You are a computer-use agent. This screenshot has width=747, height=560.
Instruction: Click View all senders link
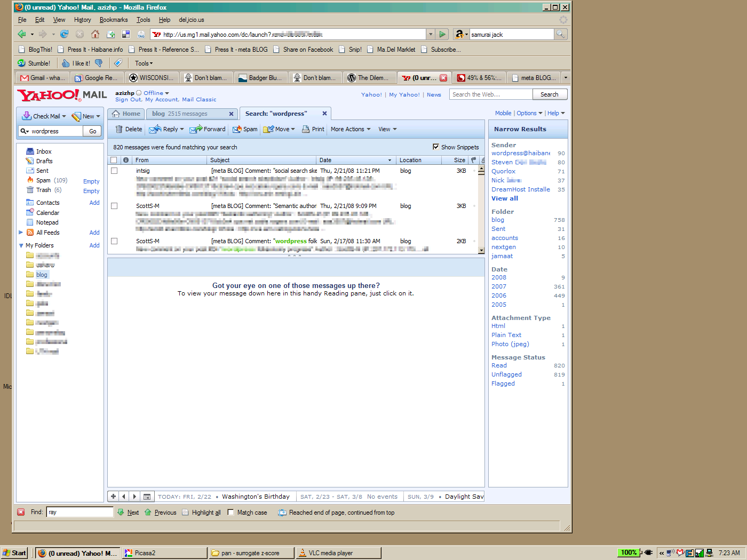(505, 198)
